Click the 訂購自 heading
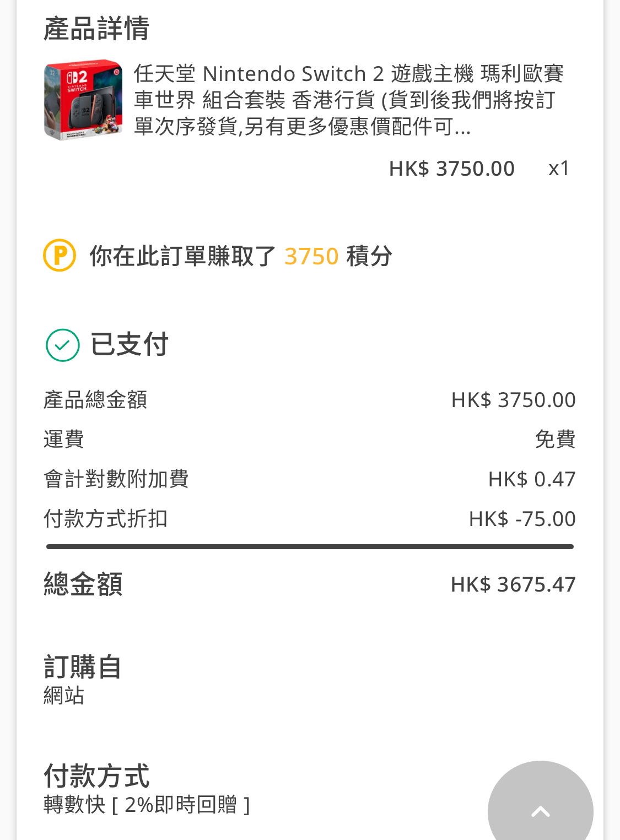The width and height of the screenshot is (620, 840). 83,666
